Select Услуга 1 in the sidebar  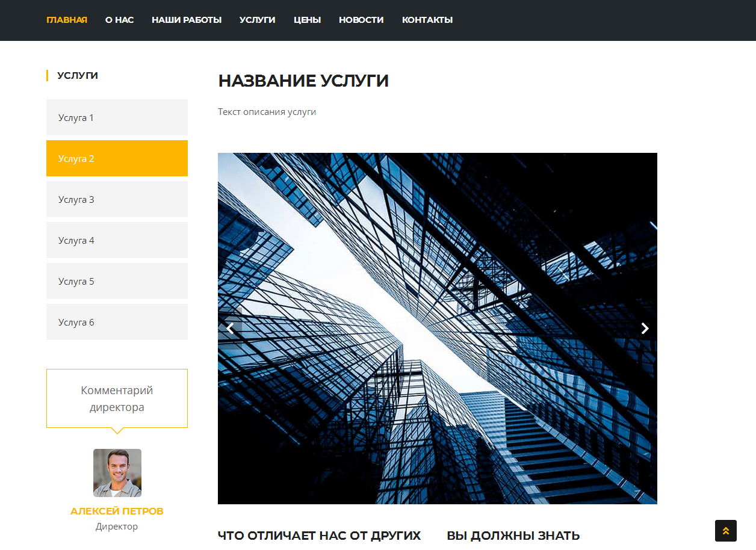point(117,117)
